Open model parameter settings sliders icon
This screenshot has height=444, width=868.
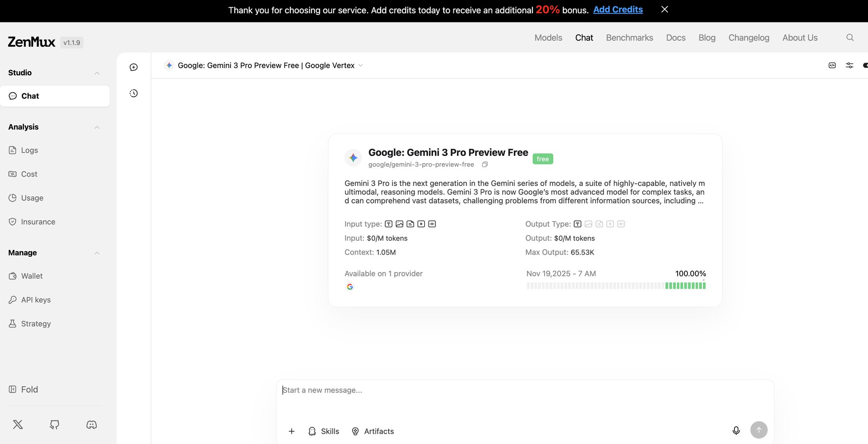pos(849,65)
